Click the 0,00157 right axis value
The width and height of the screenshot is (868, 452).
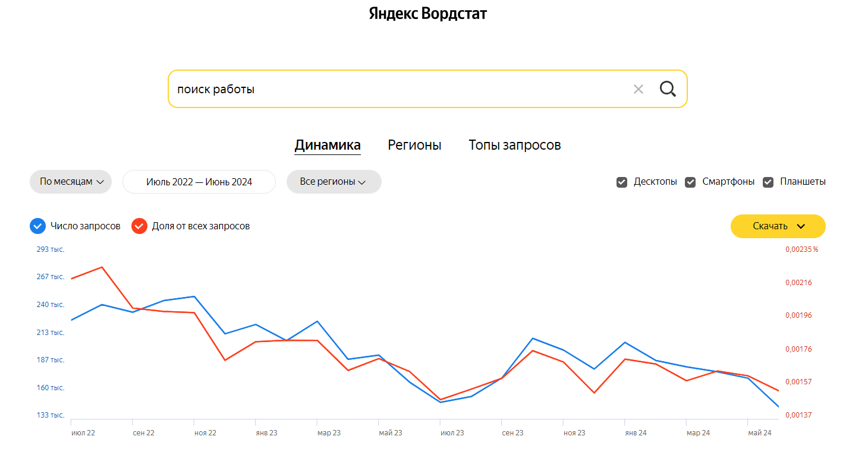pos(798,382)
